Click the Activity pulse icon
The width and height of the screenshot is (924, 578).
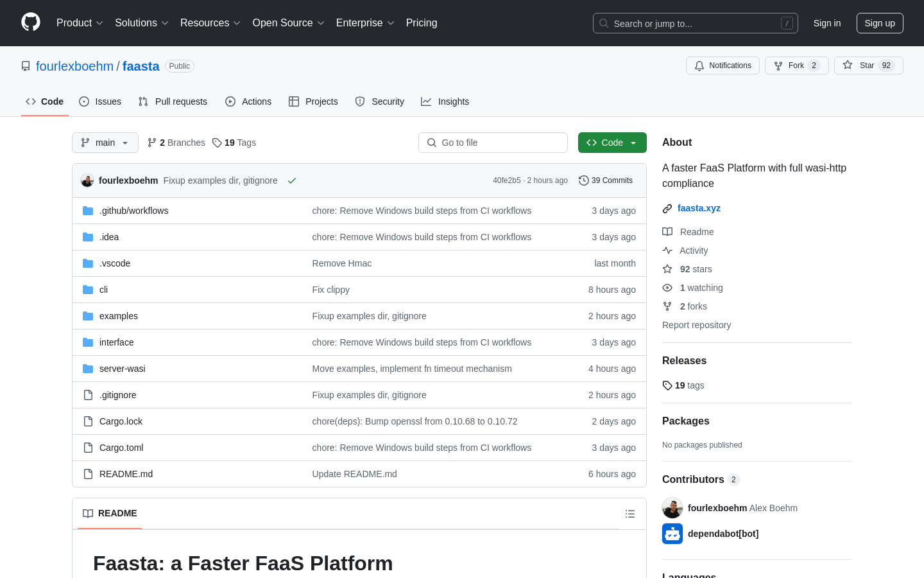667,250
